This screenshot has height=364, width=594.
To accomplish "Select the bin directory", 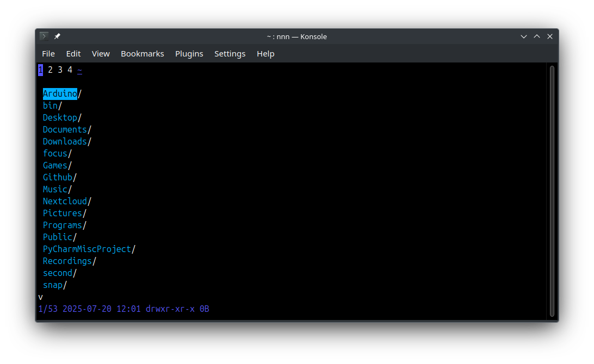I will click(x=52, y=105).
